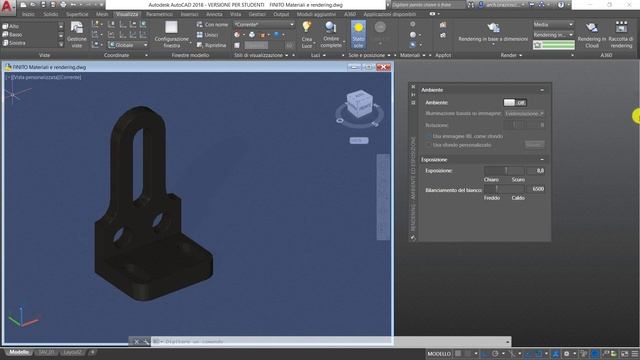Expand the Coordinate panel arrow
Image resolution: width=640 pixels, height=360 pixels.
(x=146, y=55)
